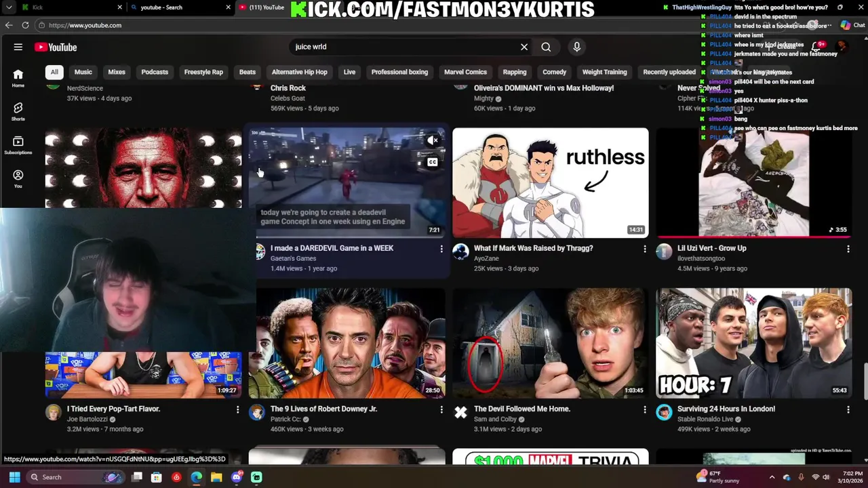This screenshot has height=488, width=868.
Task: Go to the YouTube logo homepage
Action: coord(56,47)
